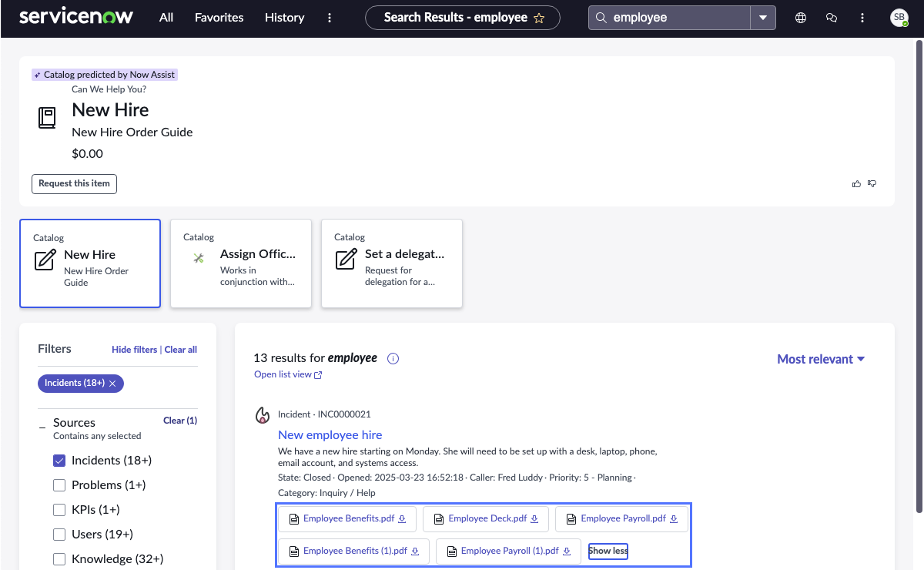This screenshot has height=570, width=924.
Task: Click the Search Results - employee title pill
Action: point(463,18)
